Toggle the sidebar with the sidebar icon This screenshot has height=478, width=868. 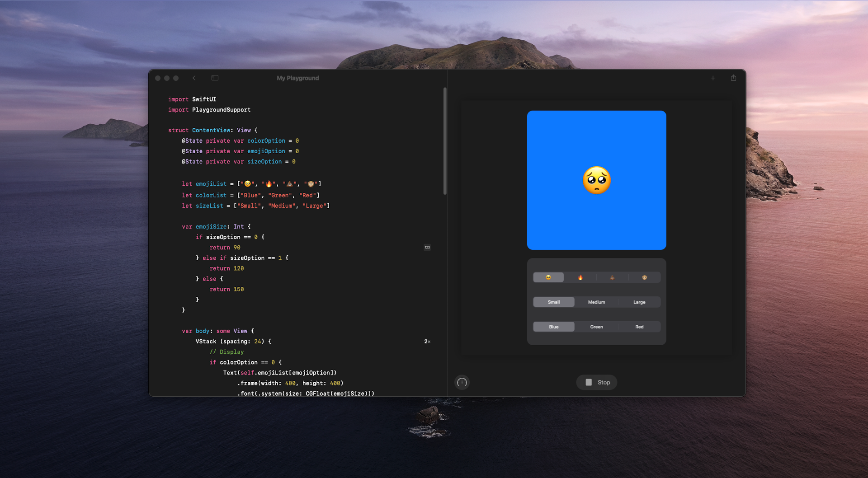(x=215, y=78)
